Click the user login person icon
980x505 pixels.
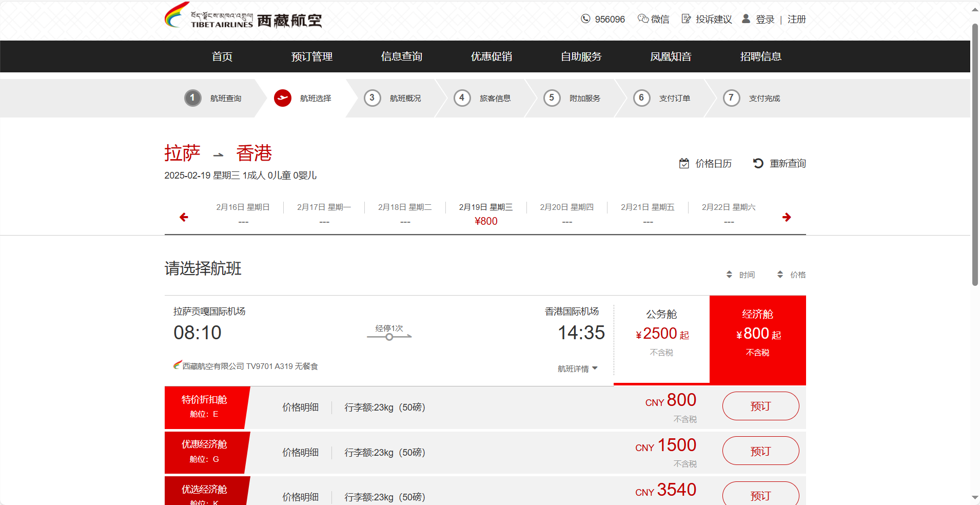746,19
